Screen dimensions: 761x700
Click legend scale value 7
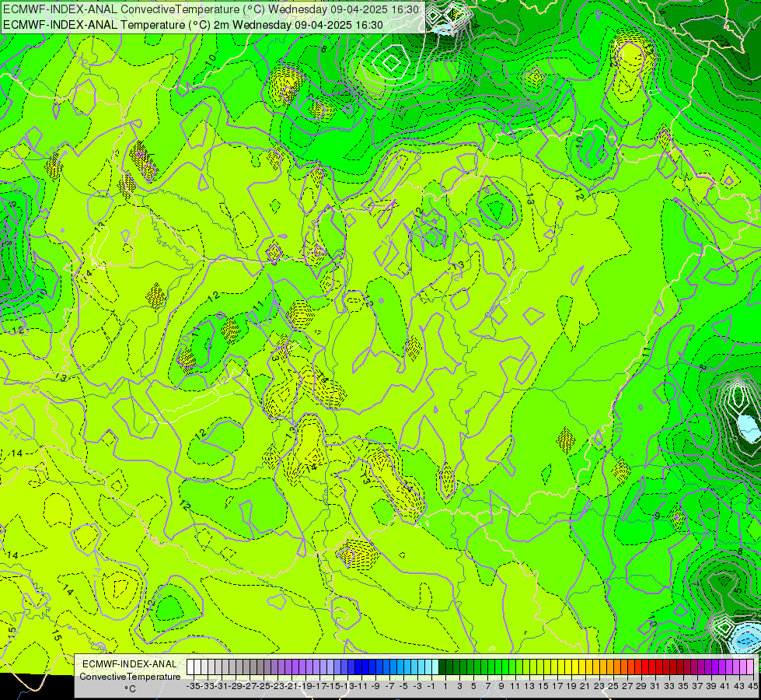[487, 686]
